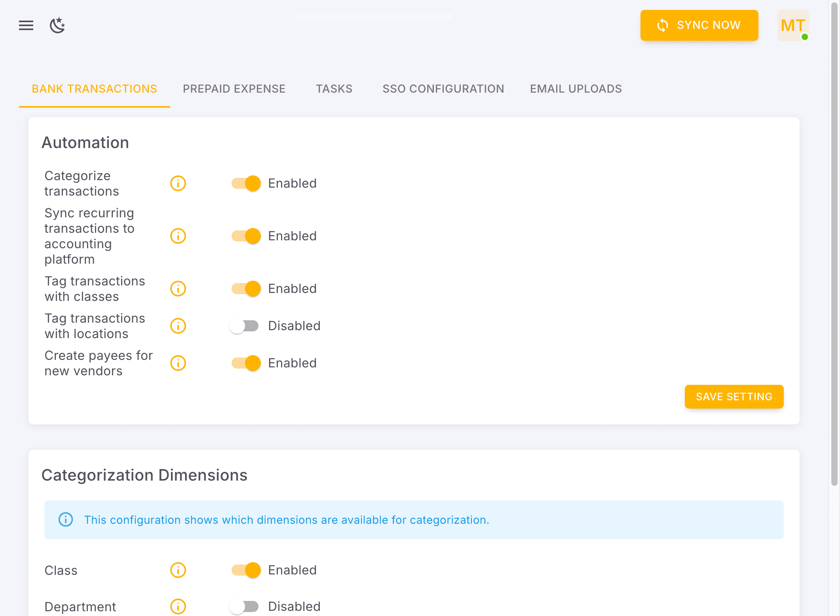
Task: View info about Create payees for new vendors
Action: [x=178, y=363]
